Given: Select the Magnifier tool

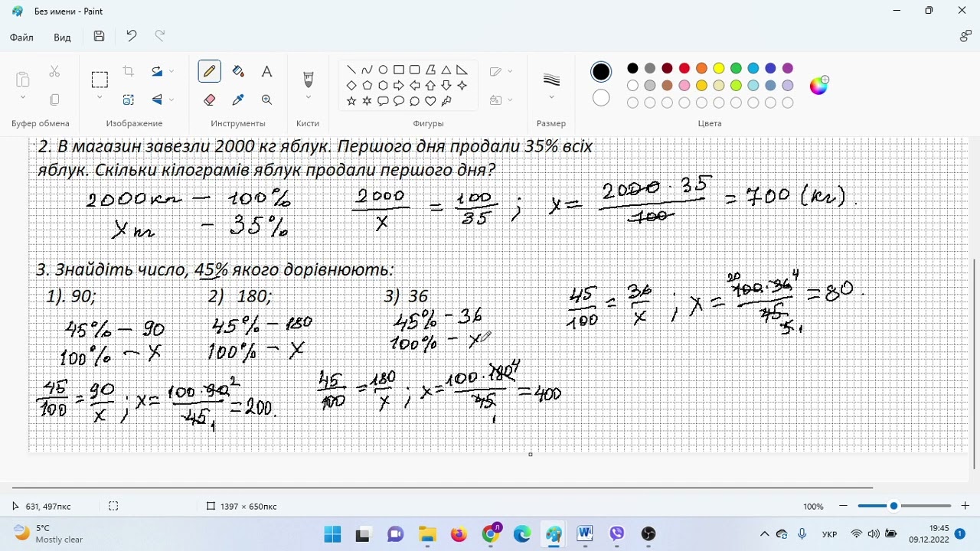Looking at the screenshot, I should click(x=266, y=99).
